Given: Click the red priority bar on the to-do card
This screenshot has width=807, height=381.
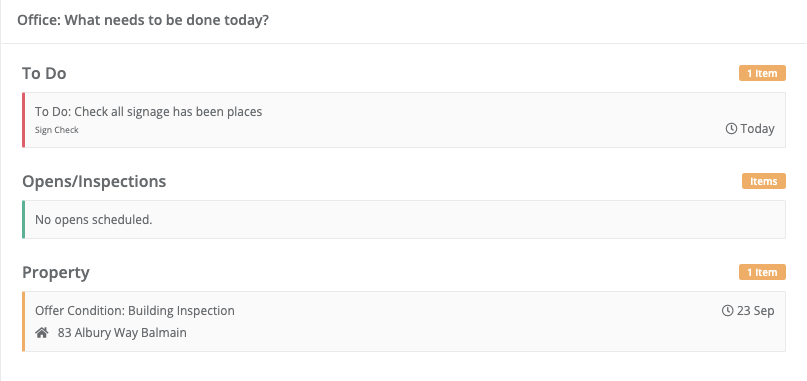Looking at the screenshot, I should 23,120.
